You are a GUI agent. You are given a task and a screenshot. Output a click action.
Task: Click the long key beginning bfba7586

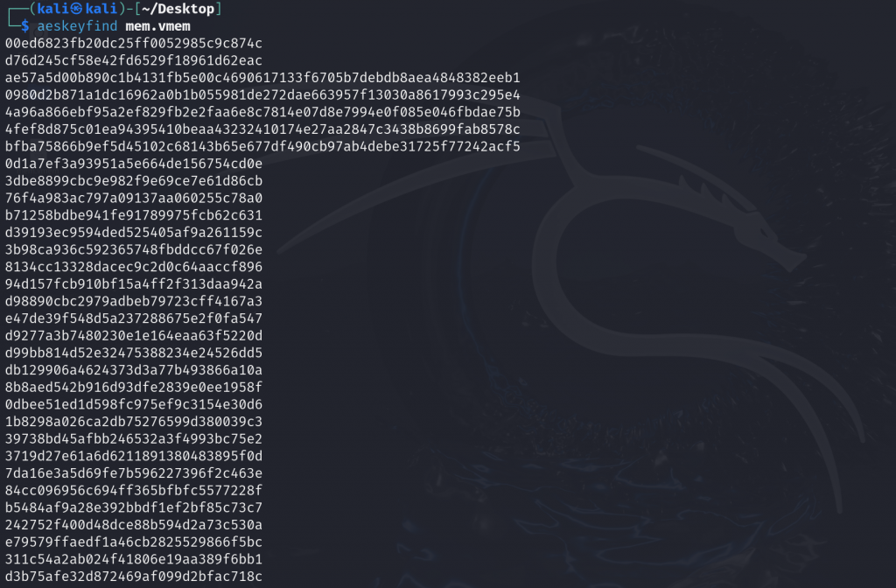click(x=262, y=146)
